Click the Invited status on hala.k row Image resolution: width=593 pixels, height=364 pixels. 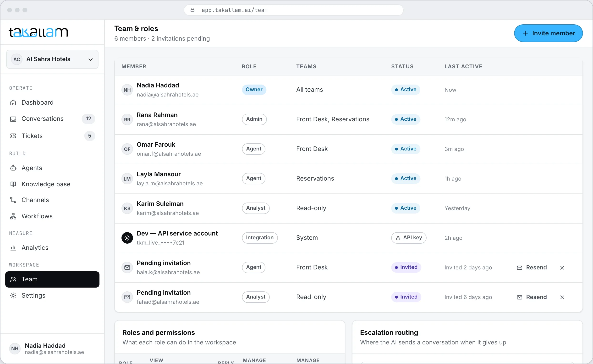click(406, 267)
